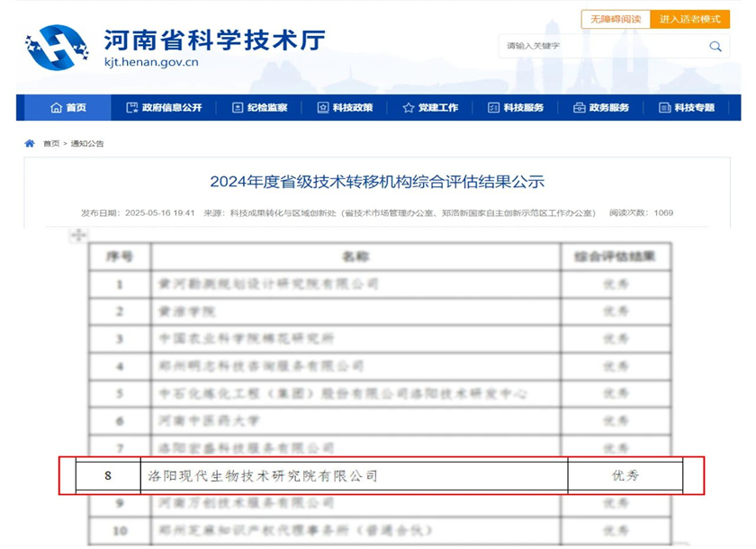Click the 综合评估结果 column header
Image resolution: width=756 pixels, height=549 pixels.
pos(616,256)
